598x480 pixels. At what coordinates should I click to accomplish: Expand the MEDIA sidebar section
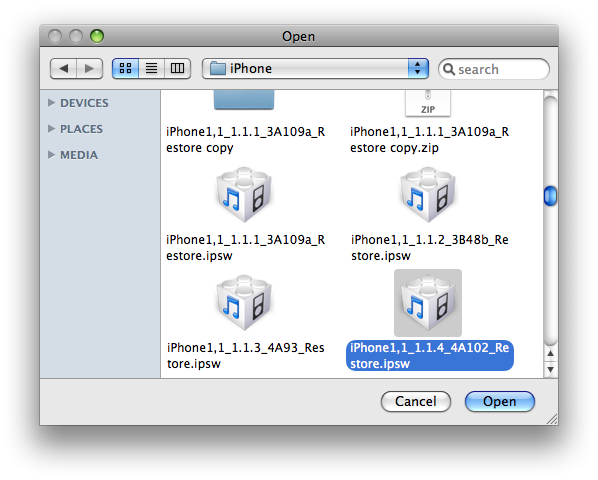click(51, 155)
